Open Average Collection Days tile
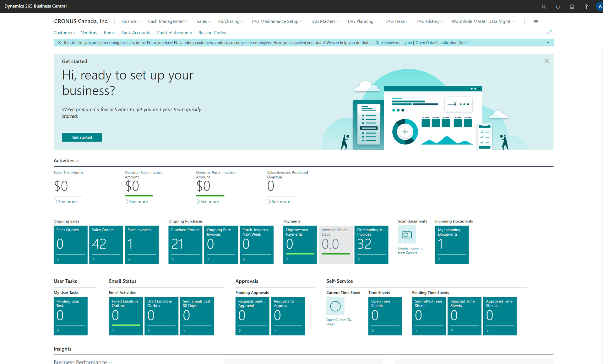 pyautogui.click(x=336, y=245)
